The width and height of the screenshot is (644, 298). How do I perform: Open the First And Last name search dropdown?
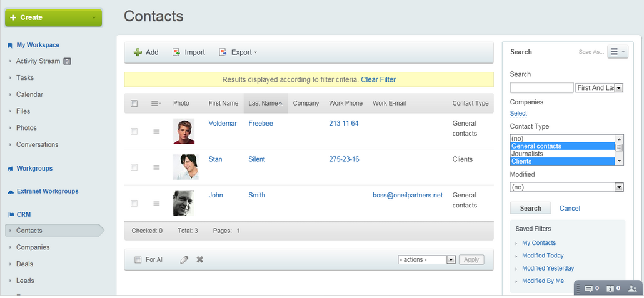[x=600, y=88]
